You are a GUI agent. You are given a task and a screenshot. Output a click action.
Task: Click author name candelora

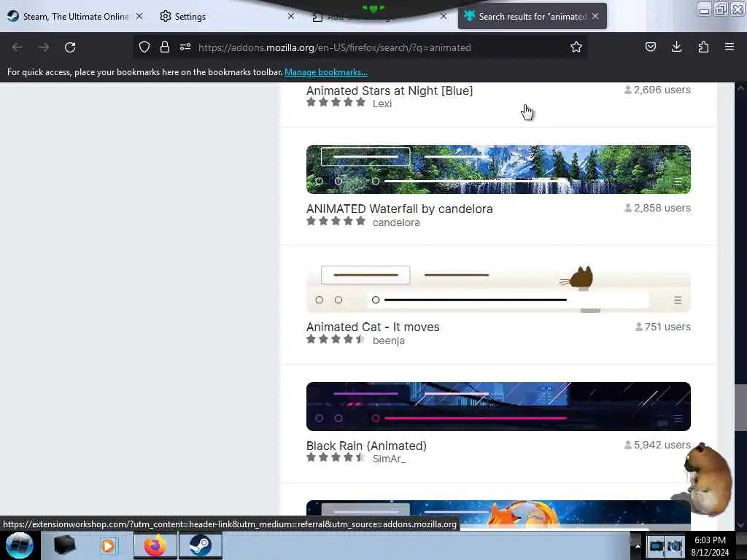click(x=396, y=222)
